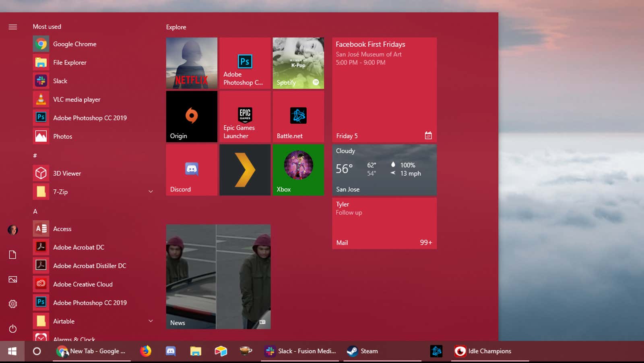The image size is (644, 363).
Task: Click the A section letter header
Action: [x=35, y=211]
